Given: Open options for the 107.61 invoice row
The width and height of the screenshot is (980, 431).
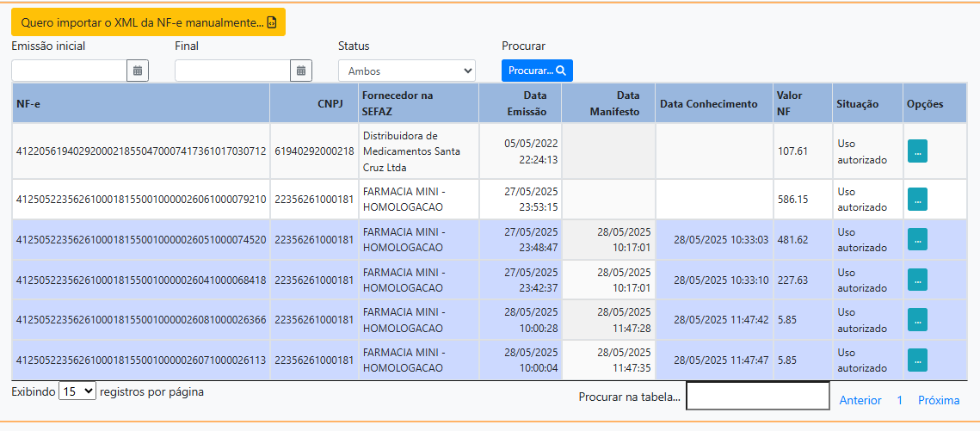Looking at the screenshot, I should (x=917, y=151).
